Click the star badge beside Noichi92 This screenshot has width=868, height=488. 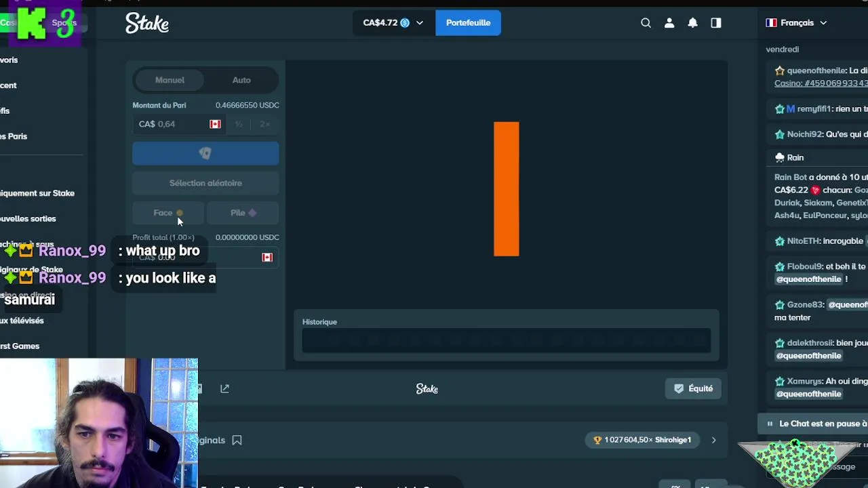[780, 134]
